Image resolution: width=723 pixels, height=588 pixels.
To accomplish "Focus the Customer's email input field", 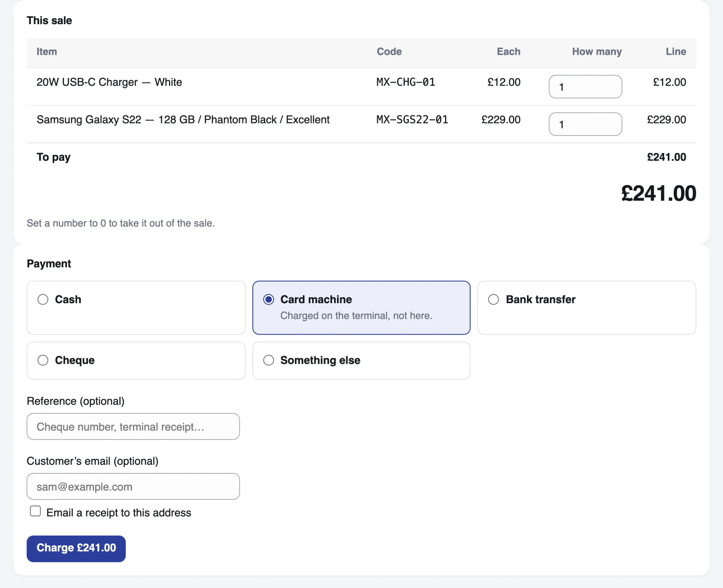I will (133, 487).
